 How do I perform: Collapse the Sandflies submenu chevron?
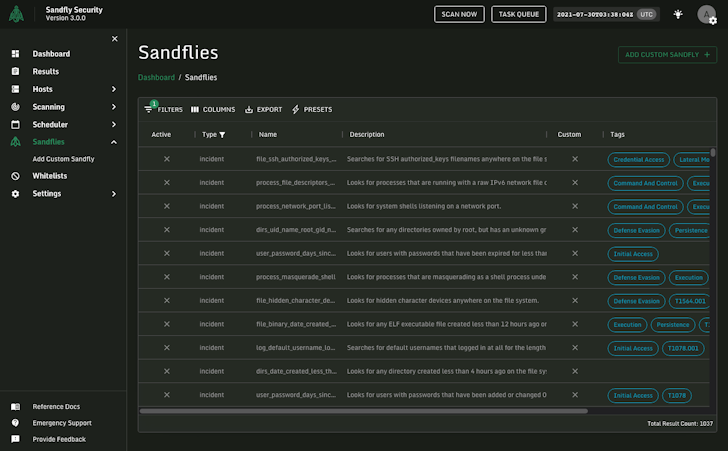pyautogui.click(x=114, y=142)
